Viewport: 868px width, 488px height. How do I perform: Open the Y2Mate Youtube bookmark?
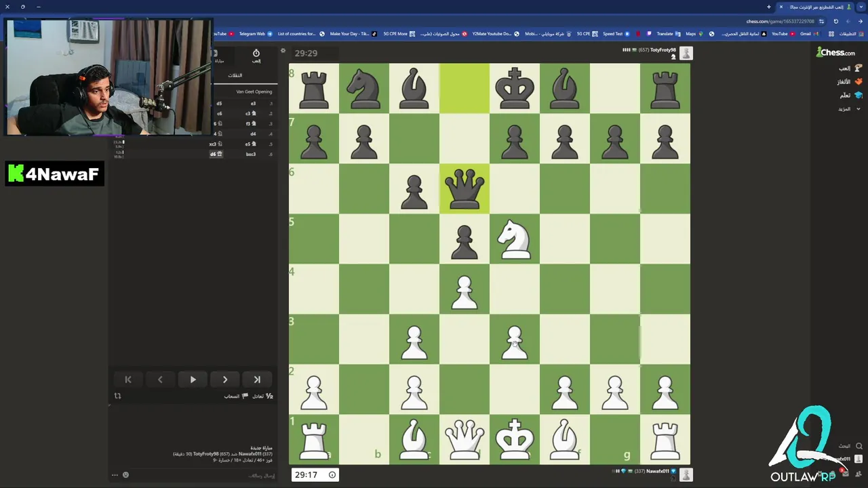pos(496,33)
